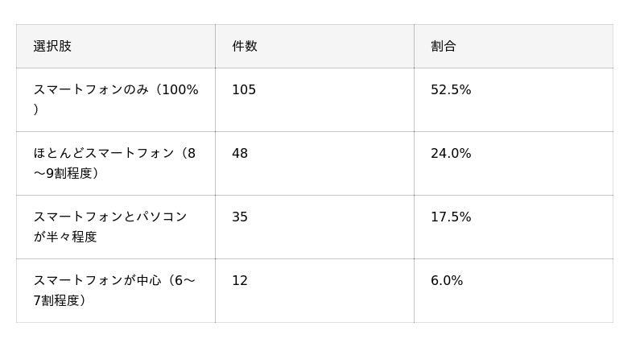This screenshot has height=347, width=644.
Task: Select the ほとんどスマートフォン（8〜9割程度）cell
Action: click(116, 163)
